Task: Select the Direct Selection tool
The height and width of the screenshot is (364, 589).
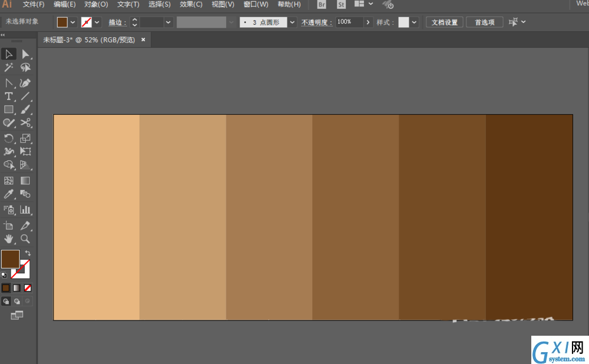Action: pyautogui.click(x=25, y=54)
